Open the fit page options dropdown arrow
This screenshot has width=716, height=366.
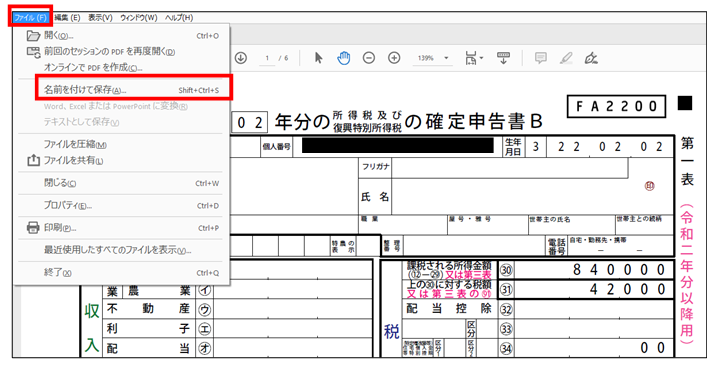482,58
